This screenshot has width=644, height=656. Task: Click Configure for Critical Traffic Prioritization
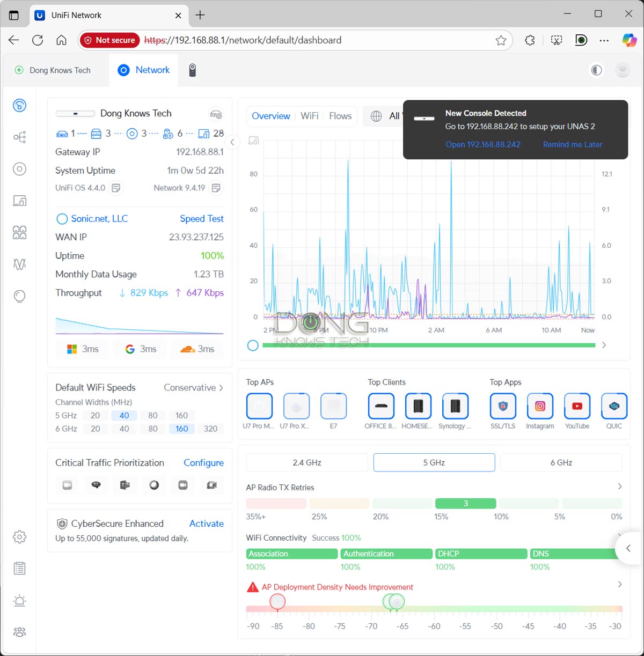(x=203, y=463)
